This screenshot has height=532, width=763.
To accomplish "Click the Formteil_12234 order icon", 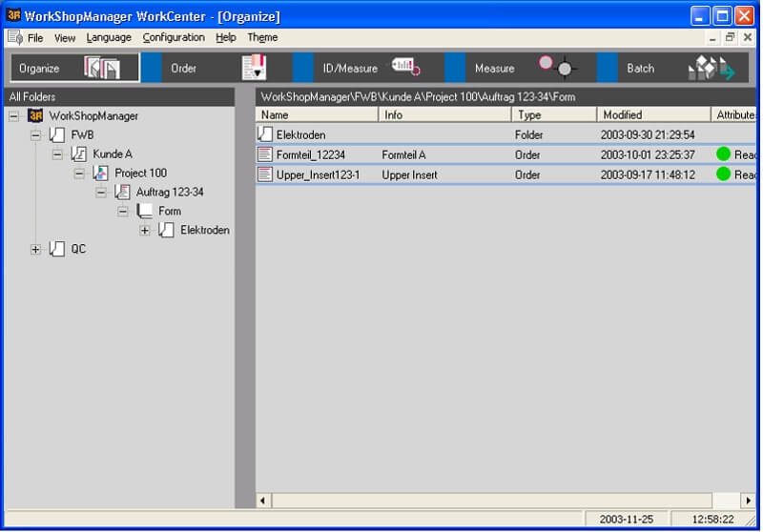I will pos(265,155).
